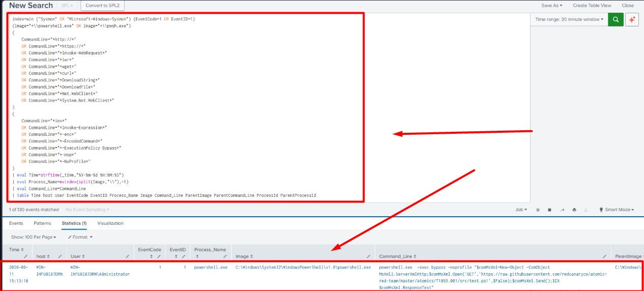This screenshot has width=644, height=291.
Task: Open the AI assistant sparkle button
Action: coord(632,19)
